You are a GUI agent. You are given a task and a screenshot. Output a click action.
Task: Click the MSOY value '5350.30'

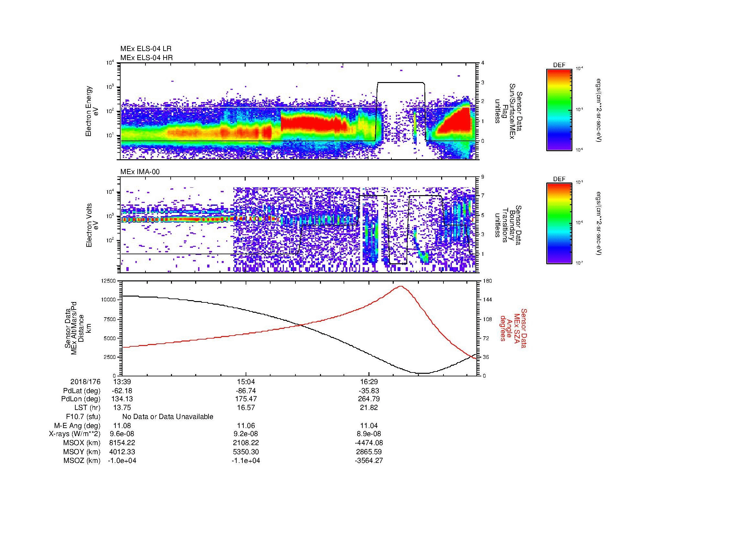pos(246,452)
